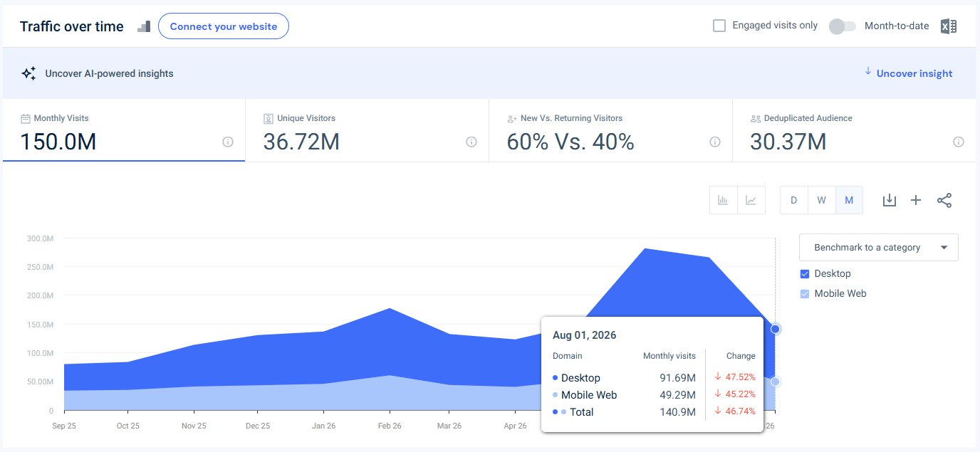Click the plus add icon

[916, 200]
